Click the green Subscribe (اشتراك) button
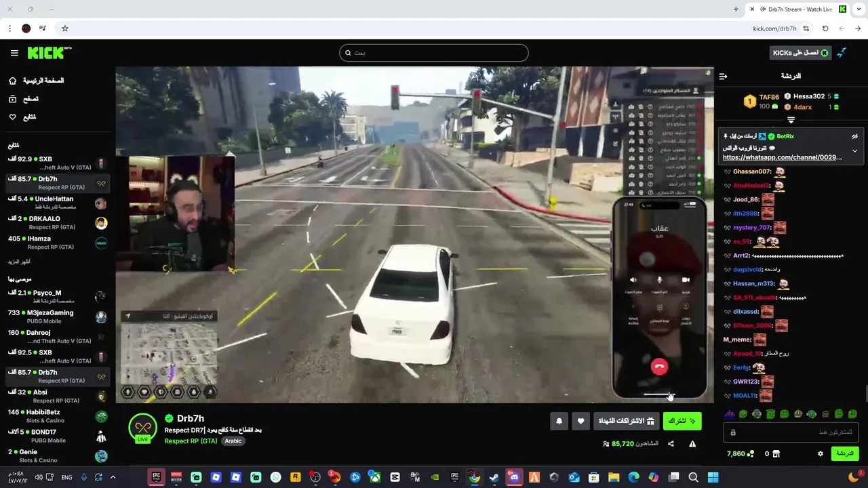 (682, 421)
